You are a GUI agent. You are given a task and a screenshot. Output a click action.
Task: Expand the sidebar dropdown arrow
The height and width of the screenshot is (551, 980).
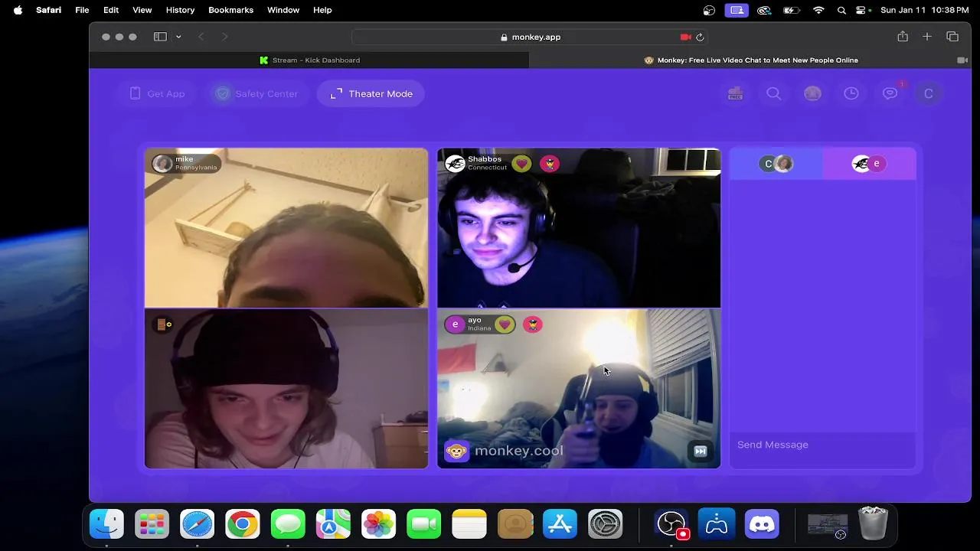pyautogui.click(x=178, y=37)
